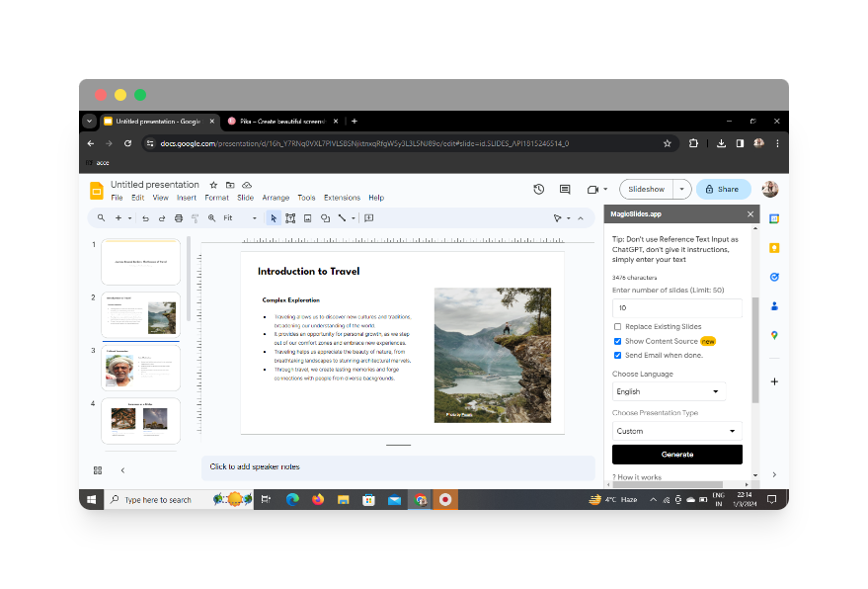
Task: Redo the last action
Action: coord(162,218)
